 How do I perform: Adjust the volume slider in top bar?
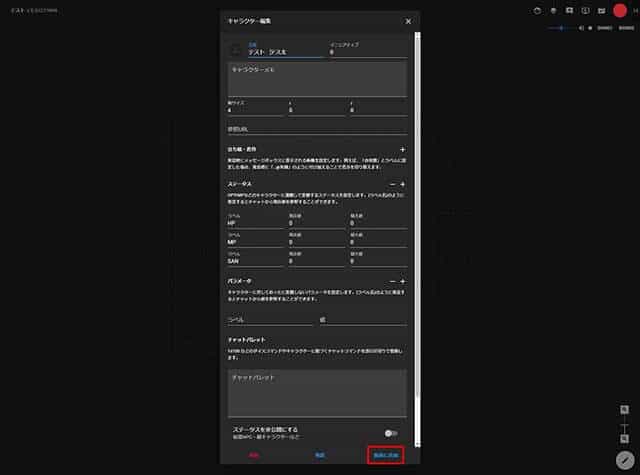pyautogui.click(x=562, y=28)
